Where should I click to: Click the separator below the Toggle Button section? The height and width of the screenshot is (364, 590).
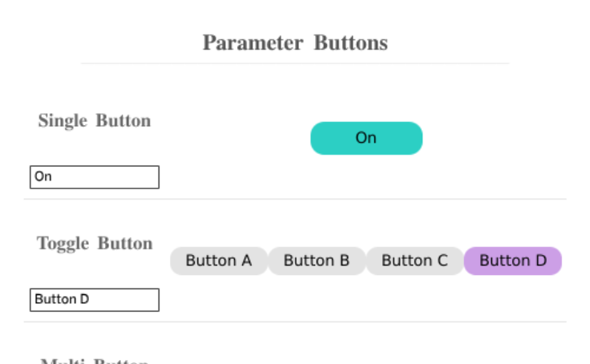tap(295, 322)
